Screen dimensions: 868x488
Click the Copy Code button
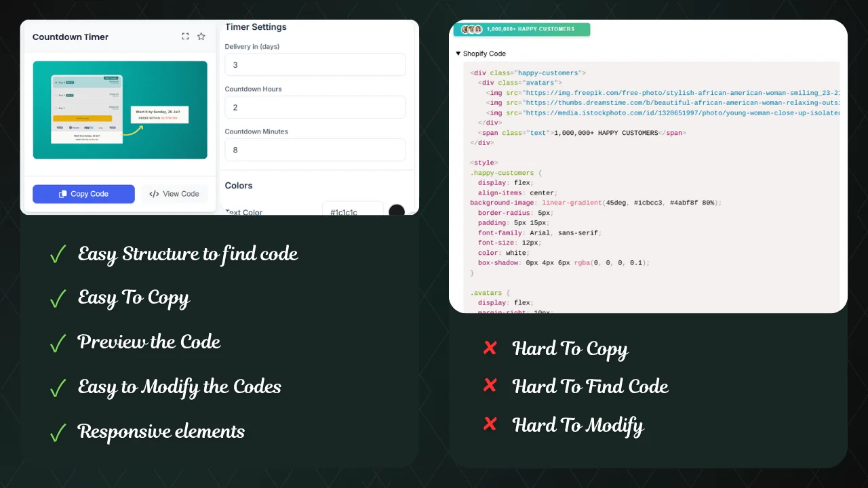(83, 194)
